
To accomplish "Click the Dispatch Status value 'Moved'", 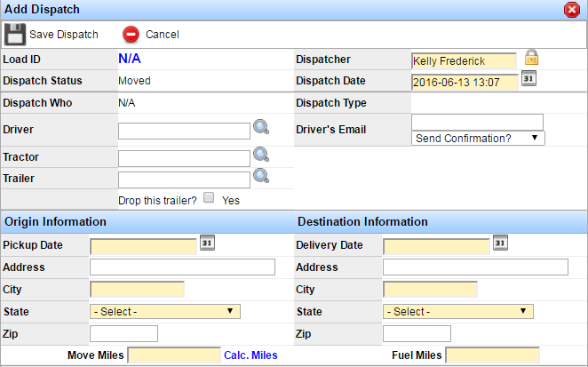I will (x=135, y=81).
